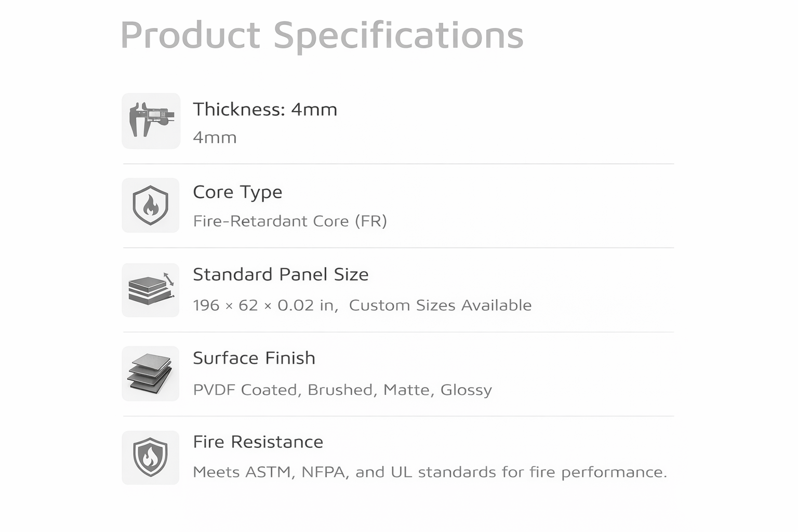
Task: Click the ASTM, NFPA, UL standards description
Action: click(x=430, y=472)
